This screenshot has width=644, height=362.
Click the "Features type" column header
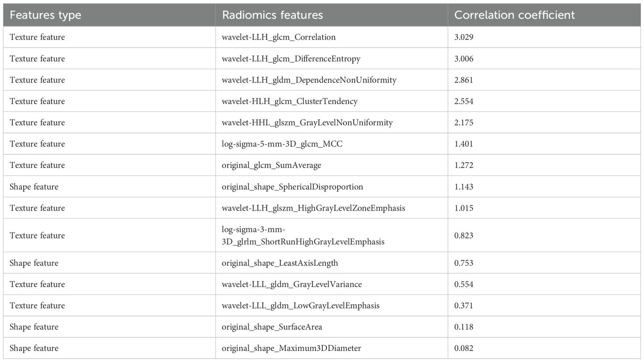pos(45,15)
